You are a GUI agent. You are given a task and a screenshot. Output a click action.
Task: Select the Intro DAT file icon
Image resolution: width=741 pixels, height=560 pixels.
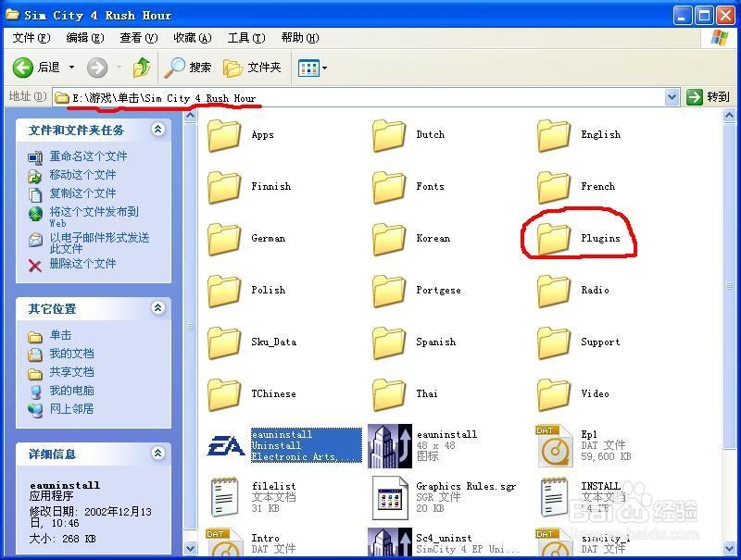224,542
